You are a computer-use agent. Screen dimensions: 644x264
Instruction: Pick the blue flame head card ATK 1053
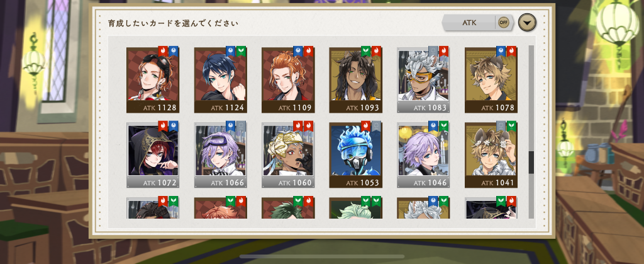356,154
